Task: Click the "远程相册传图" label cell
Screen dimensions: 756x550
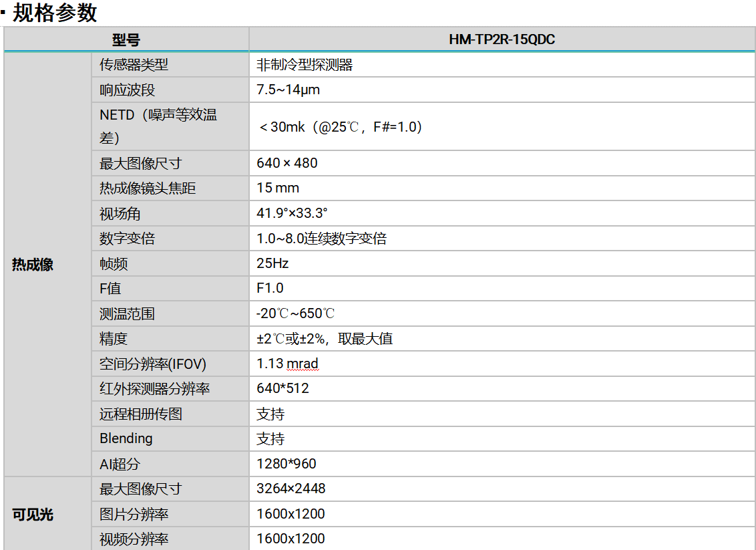Action: 170,414
